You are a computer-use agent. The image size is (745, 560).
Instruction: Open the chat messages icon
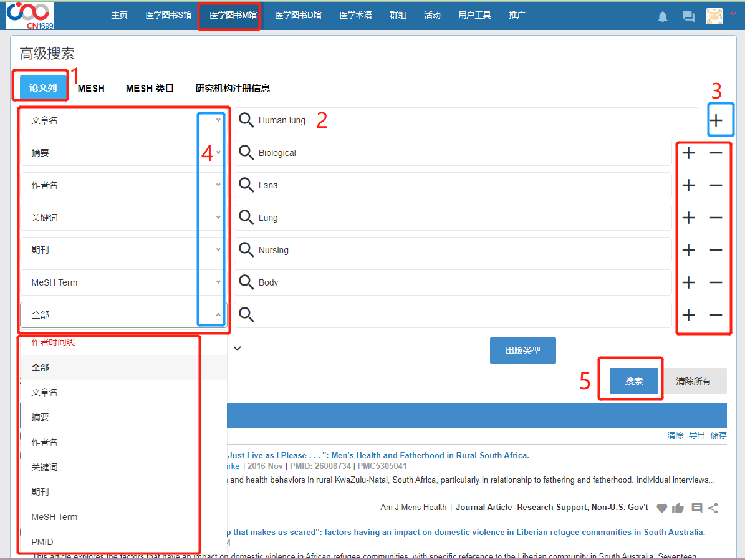point(688,17)
